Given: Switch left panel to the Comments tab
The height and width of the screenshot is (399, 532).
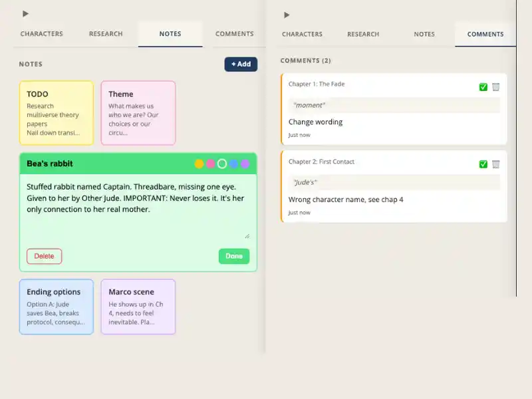Looking at the screenshot, I should (x=234, y=34).
